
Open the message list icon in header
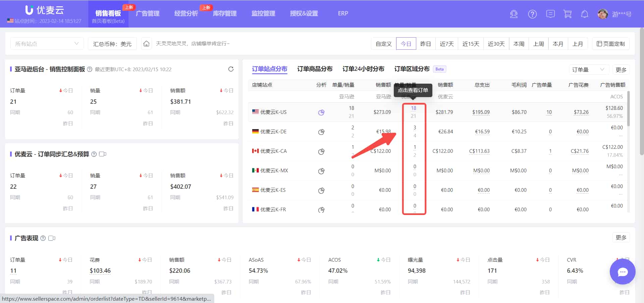pos(550,14)
